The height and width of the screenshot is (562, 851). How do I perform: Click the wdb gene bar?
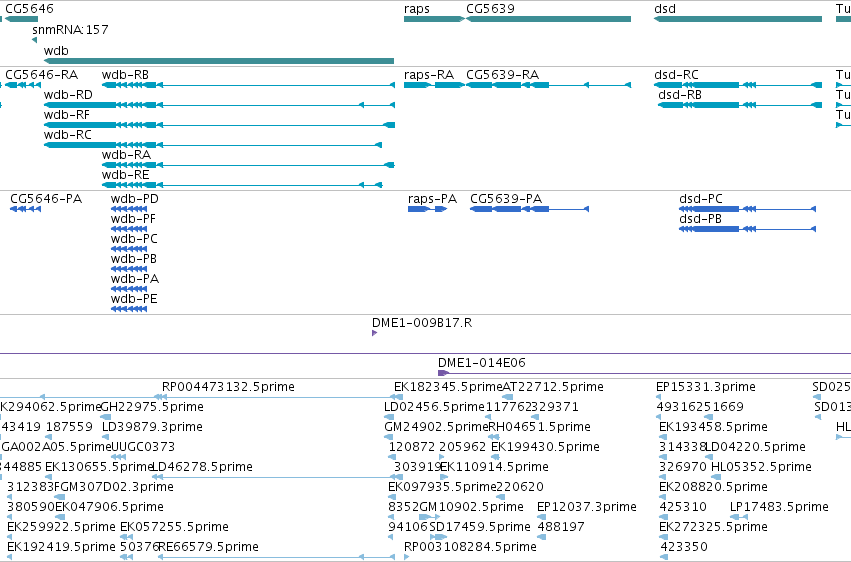pos(219,61)
